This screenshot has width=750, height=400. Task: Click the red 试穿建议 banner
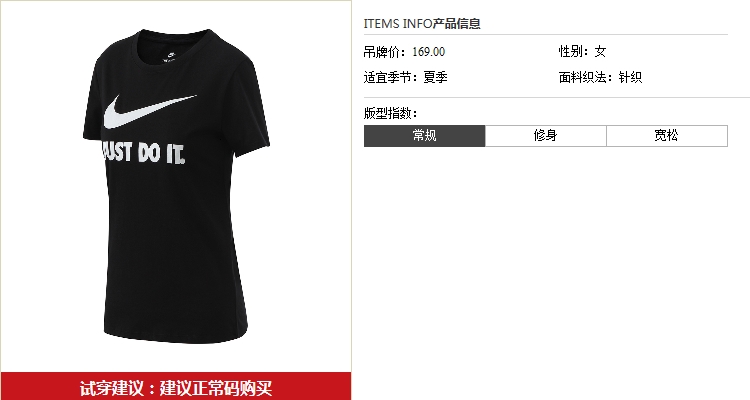pos(176,386)
